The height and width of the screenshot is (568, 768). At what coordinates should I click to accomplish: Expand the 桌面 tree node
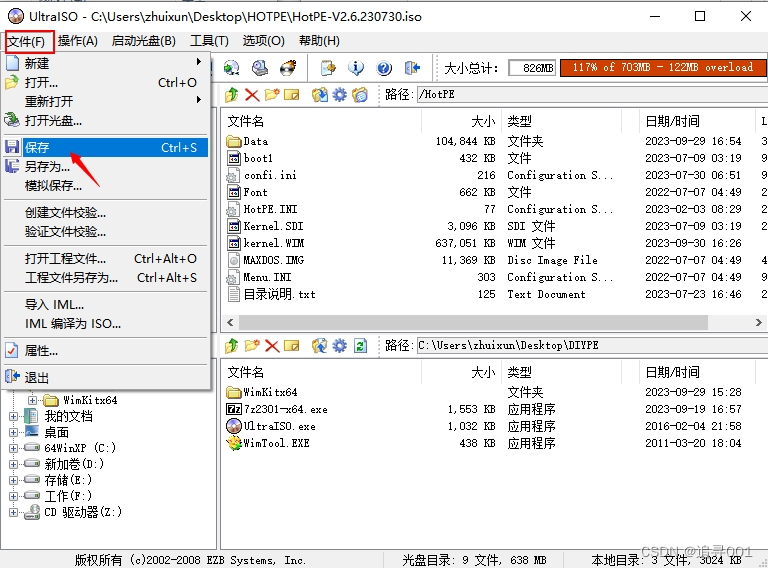coord(13,432)
